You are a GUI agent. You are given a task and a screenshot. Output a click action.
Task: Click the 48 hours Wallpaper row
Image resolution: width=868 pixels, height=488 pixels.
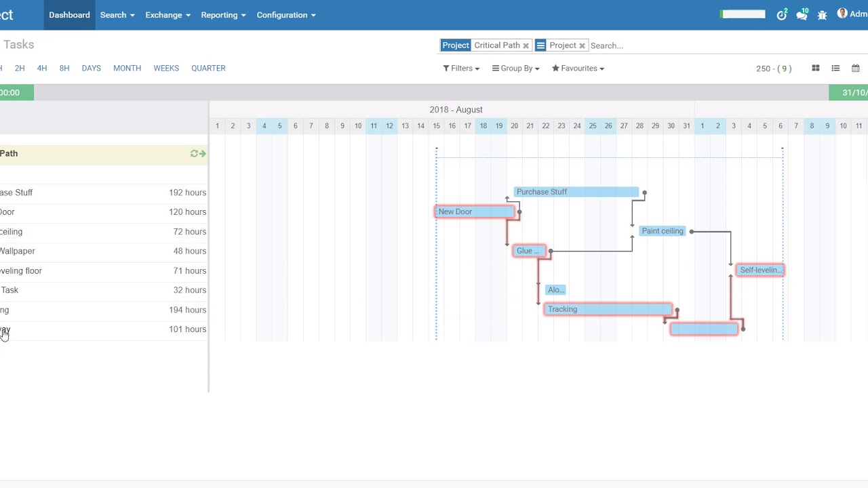[x=103, y=251]
